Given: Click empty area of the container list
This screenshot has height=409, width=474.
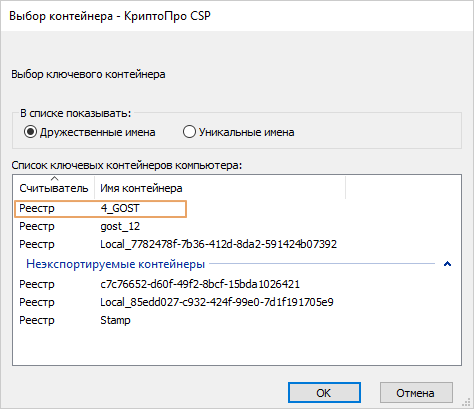Looking at the screenshot, I should point(237,347).
